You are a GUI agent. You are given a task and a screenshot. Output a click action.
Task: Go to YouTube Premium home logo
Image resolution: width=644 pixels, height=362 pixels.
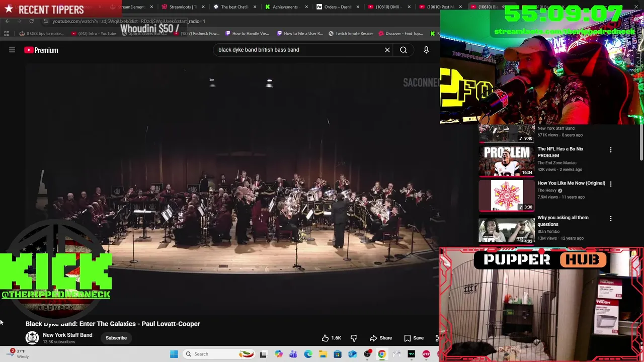(x=41, y=50)
